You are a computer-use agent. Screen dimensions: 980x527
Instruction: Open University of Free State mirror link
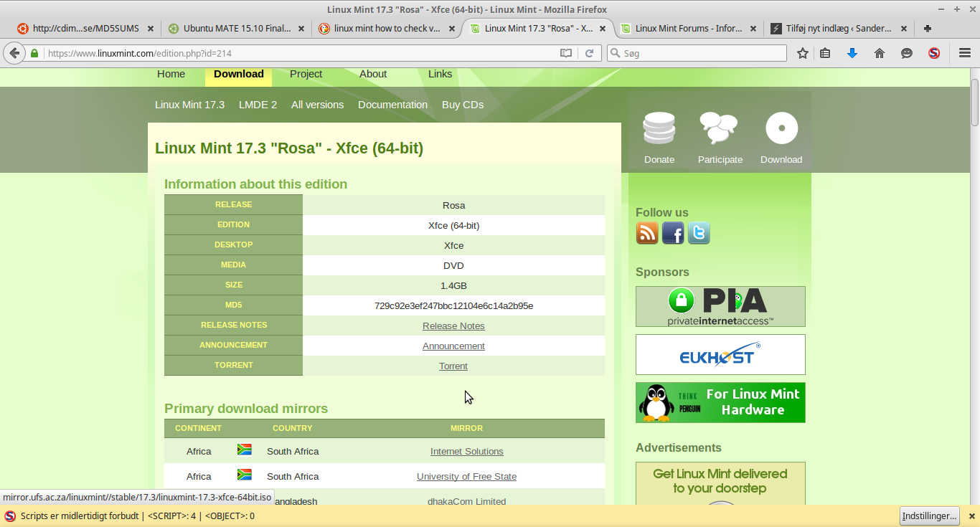pyautogui.click(x=466, y=476)
